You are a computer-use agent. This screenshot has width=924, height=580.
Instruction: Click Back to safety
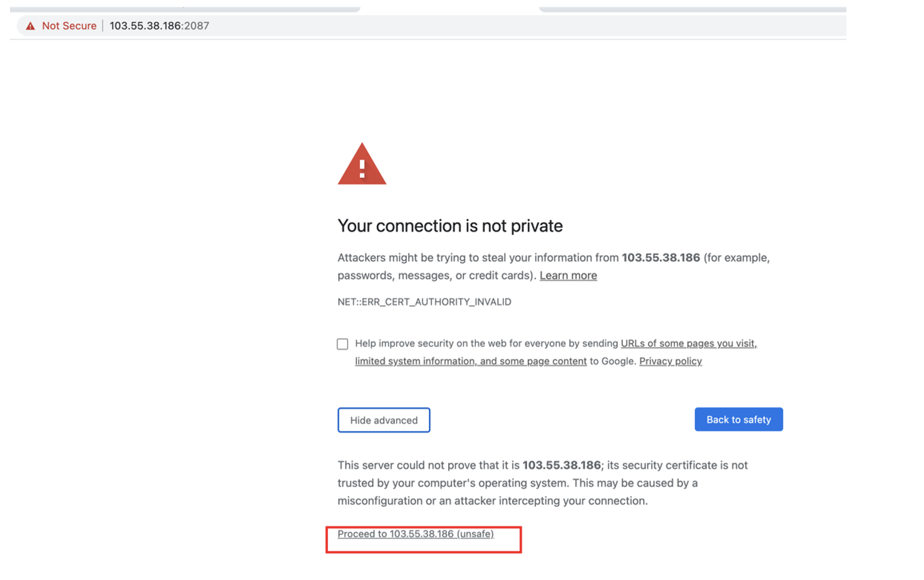pos(739,419)
